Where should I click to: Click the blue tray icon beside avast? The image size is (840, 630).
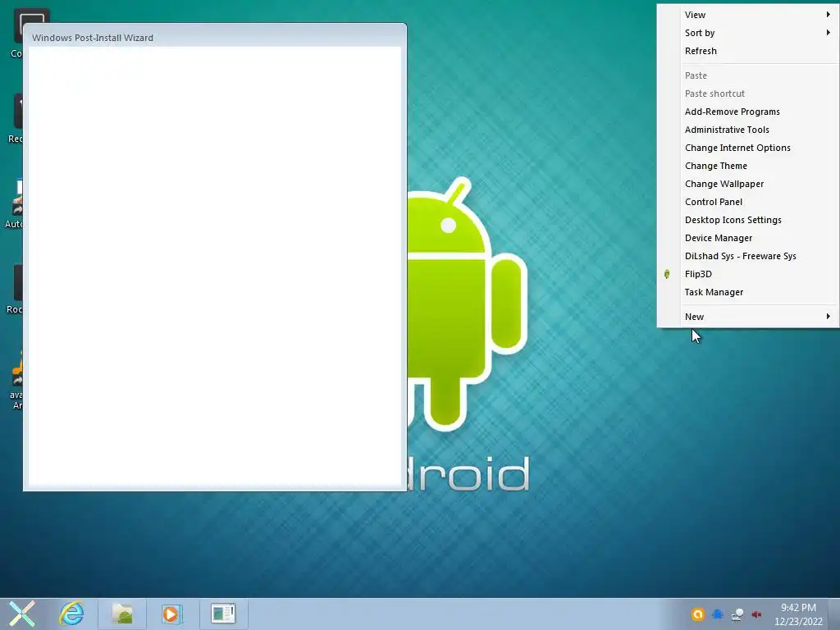(x=718, y=614)
